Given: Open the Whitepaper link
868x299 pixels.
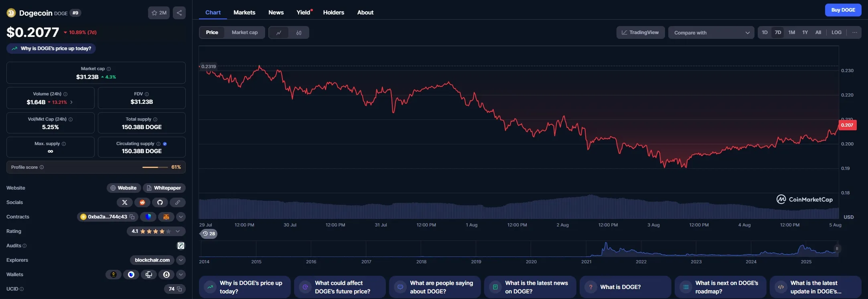Looking at the screenshot, I should (164, 188).
